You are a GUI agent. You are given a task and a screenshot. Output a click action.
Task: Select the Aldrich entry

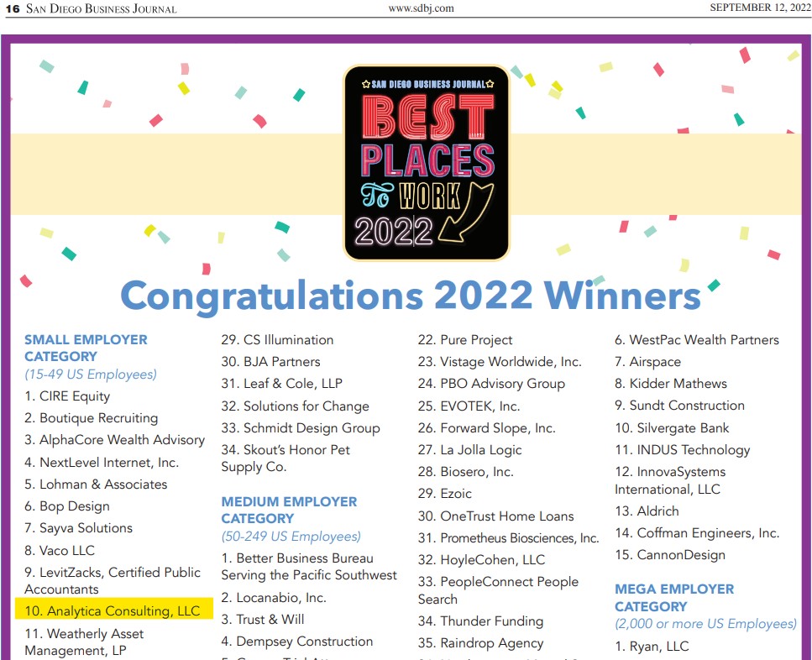coord(647,511)
